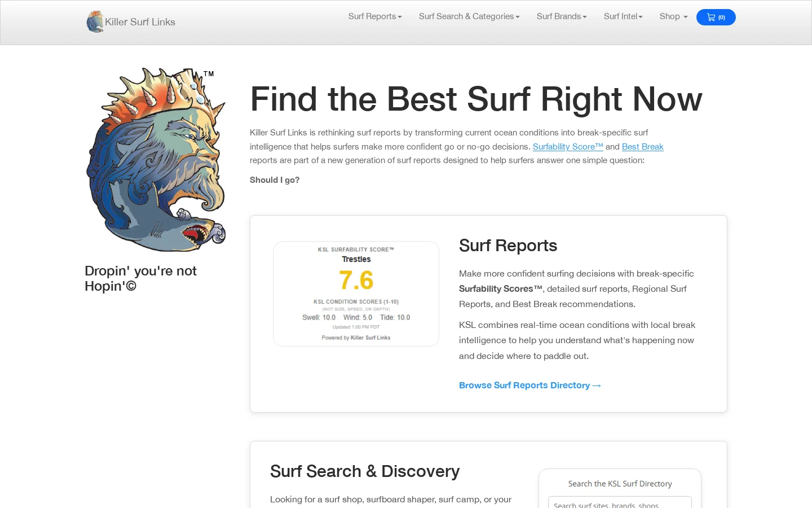Click the 'Dropin' you're not Hopin'' tagline
812x508 pixels.
tap(140, 278)
